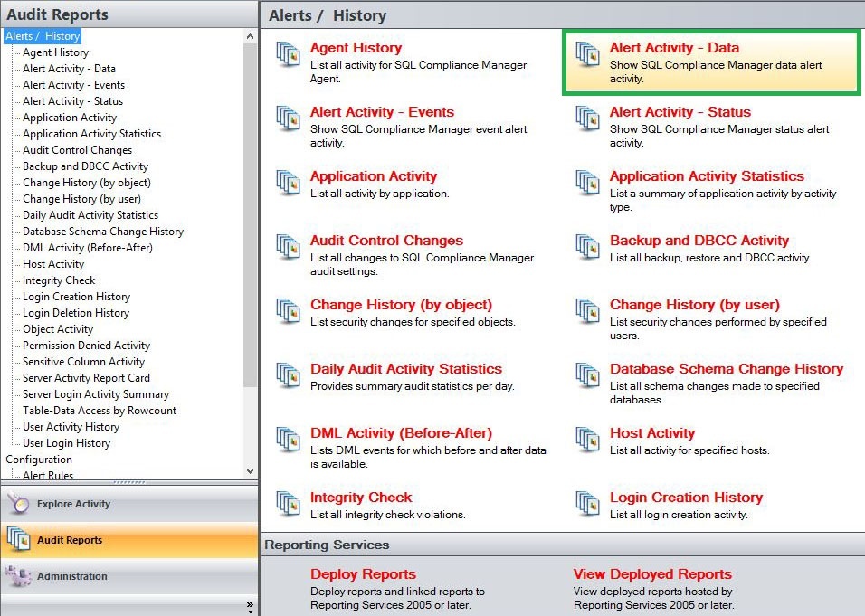
Task: Select Alerts / History tree root node
Action: pyautogui.click(x=43, y=36)
